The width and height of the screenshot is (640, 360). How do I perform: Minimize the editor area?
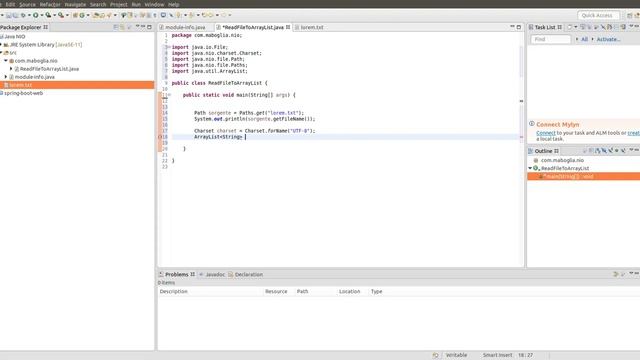[512, 27]
